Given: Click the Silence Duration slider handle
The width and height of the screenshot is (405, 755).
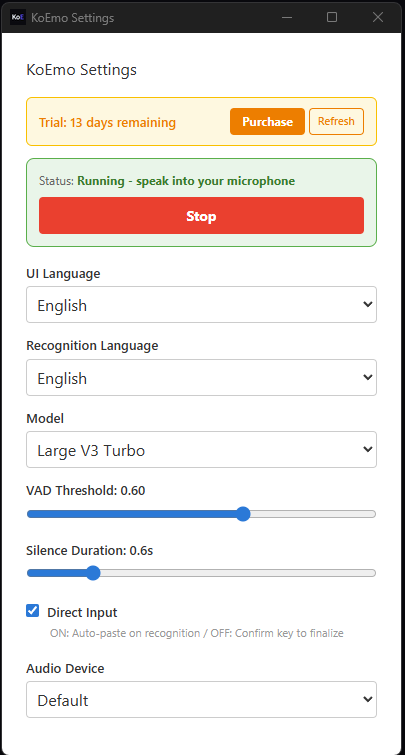Looking at the screenshot, I should (93, 573).
